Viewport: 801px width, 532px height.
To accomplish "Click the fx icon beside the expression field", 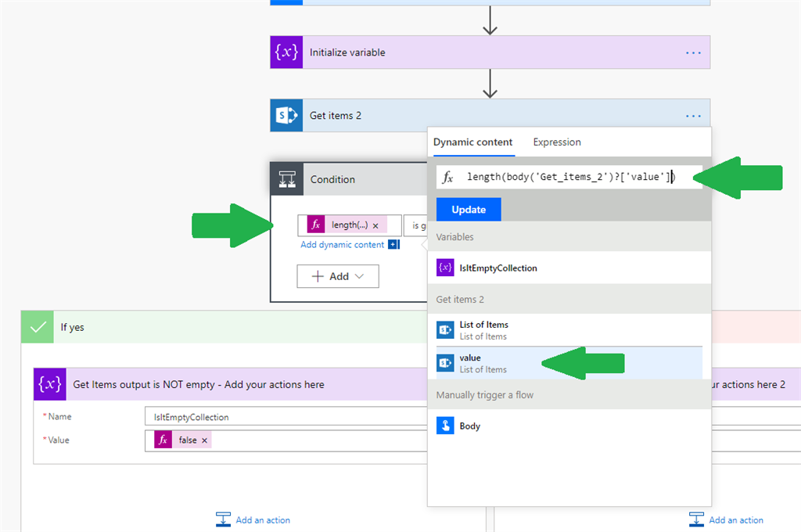I will point(448,177).
